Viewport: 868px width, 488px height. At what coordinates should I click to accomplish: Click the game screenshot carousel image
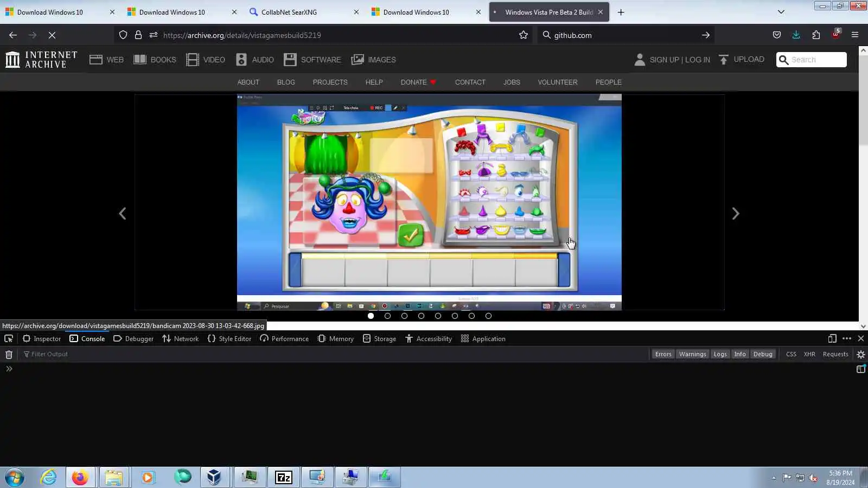pos(429,202)
